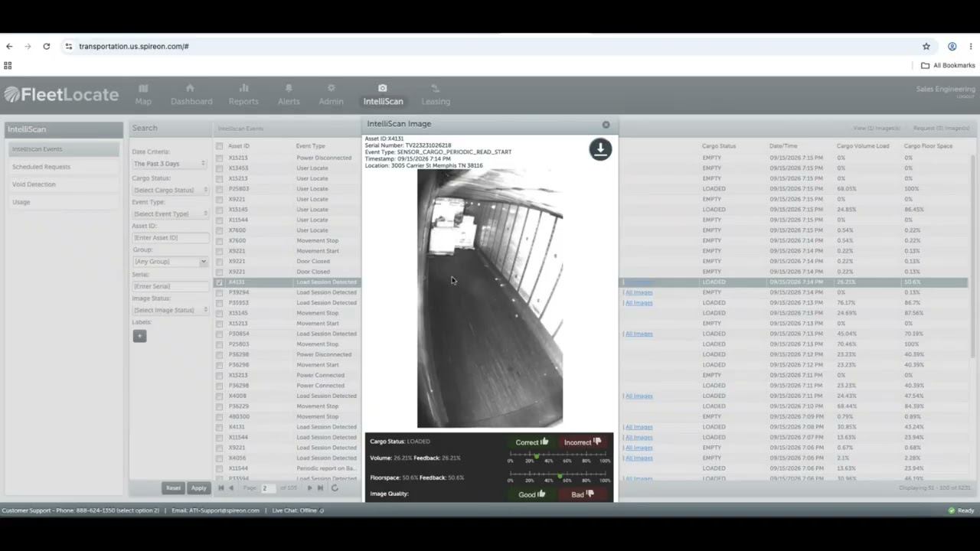Click the page number input
980x551 pixels.
coord(269,487)
